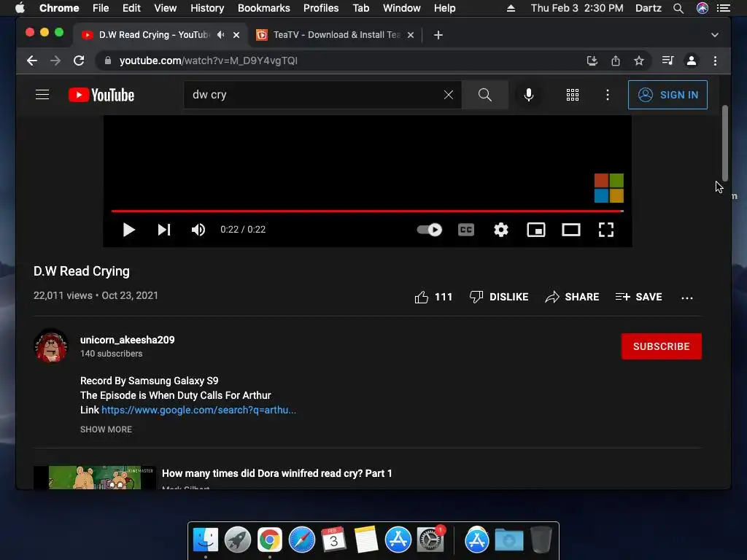Toggle closed captions CC button

tap(466, 230)
